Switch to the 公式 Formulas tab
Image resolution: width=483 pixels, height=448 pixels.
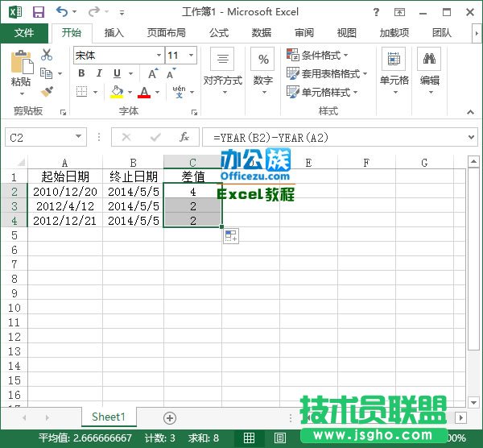coord(219,33)
